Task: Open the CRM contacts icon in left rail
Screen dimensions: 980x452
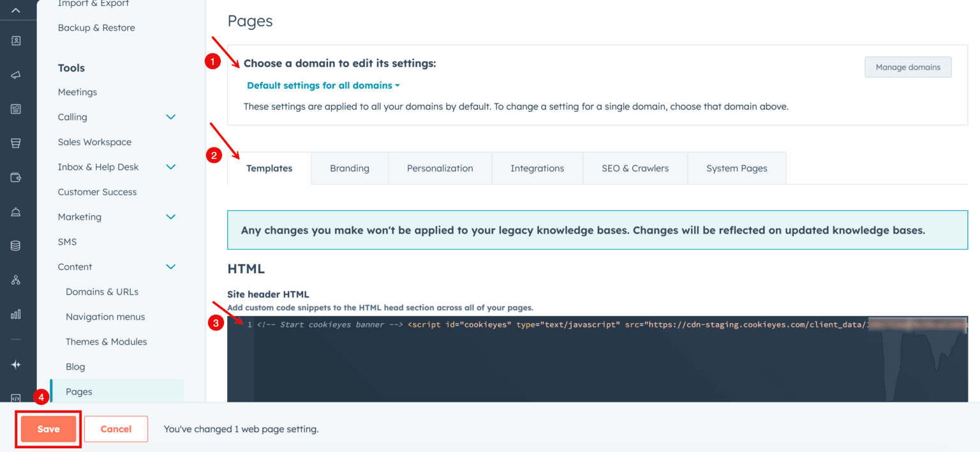Action: click(x=16, y=41)
